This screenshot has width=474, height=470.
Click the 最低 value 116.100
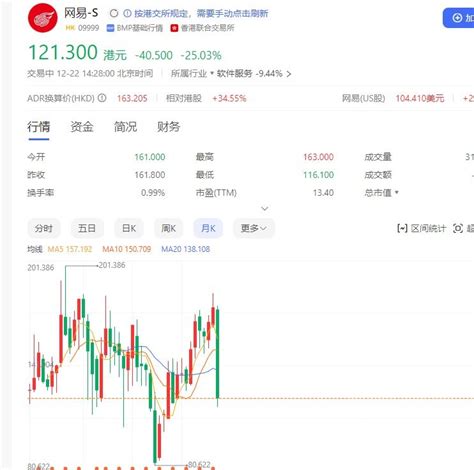point(318,175)
